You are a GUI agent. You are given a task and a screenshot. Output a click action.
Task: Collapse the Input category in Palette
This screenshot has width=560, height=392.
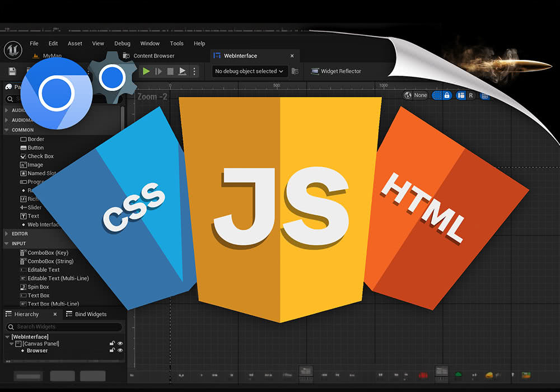7,244
